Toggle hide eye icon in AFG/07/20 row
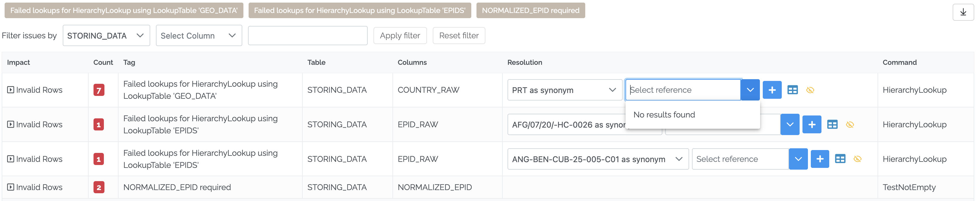This screenshot has width=980, height=201. [850, 124]
